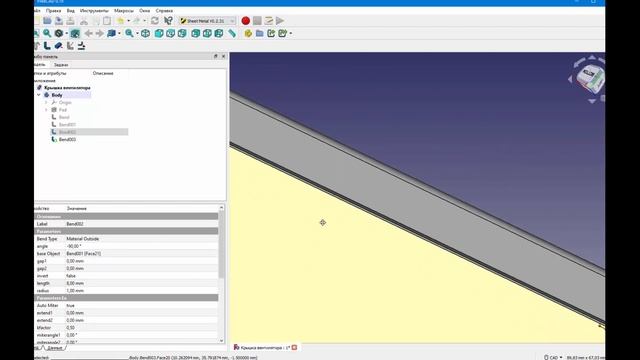Click the Measure distance ruler icon
Viewport: 640px width, 360px height.
[232, 33]
